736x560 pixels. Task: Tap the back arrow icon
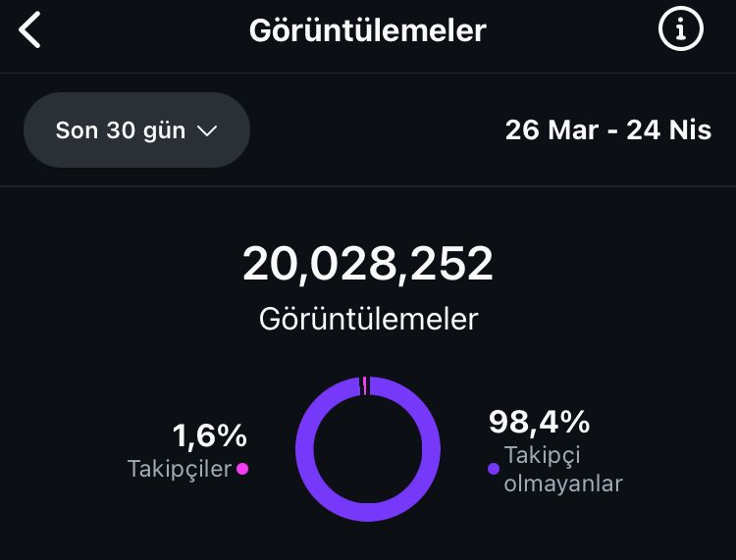click(x=30, y=30)
